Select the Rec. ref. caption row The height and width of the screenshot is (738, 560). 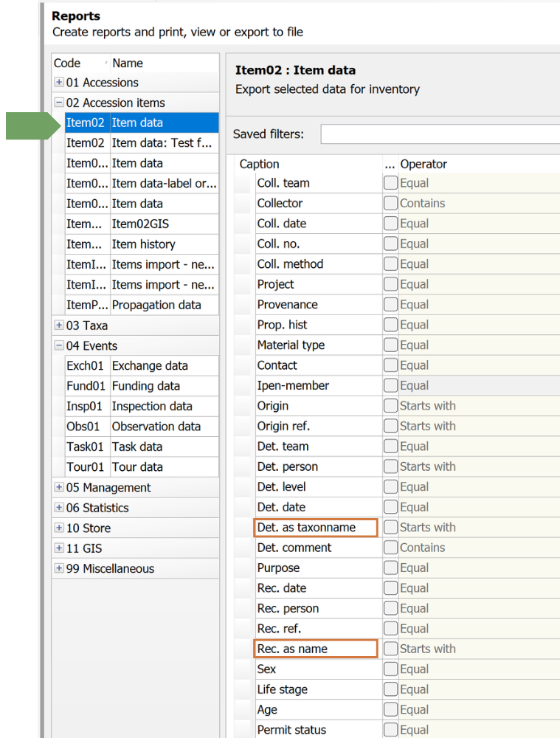(x=318, y=628)
